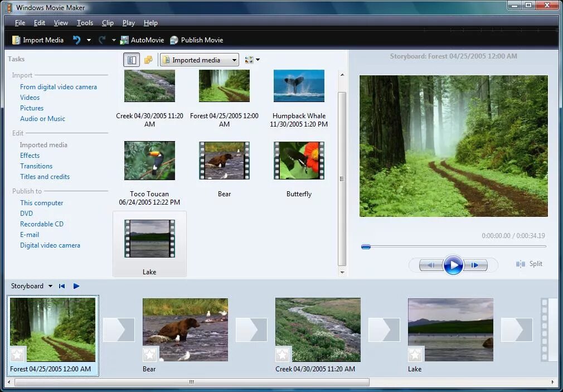563x392 pixels.
Task: Click the Split clip button
Action: [529, 264]
